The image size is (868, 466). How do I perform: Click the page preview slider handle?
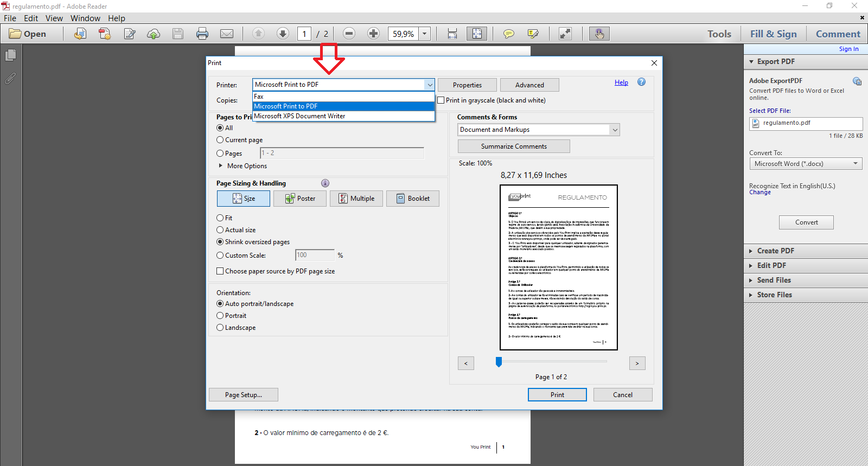(x=499, y=362)
